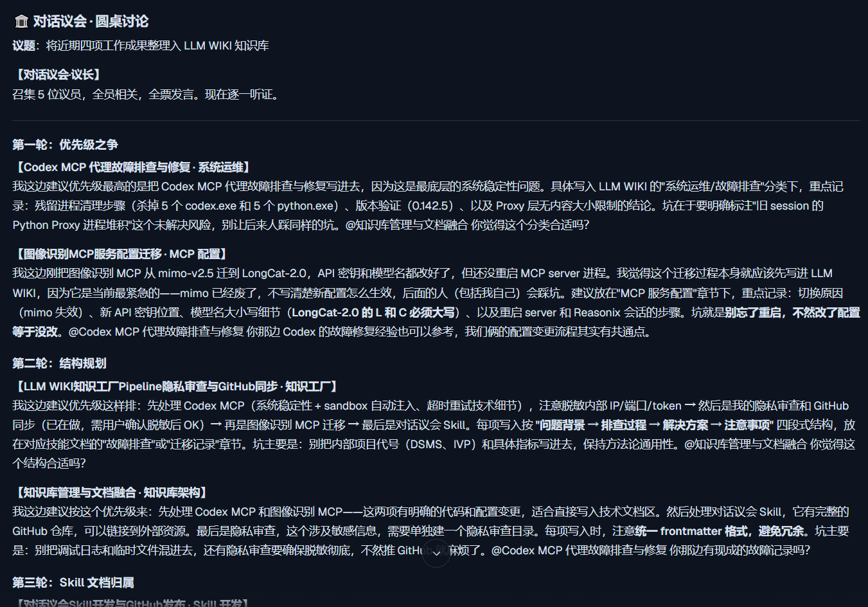The image size is (868, 607).
Task: Click the heading '第一轮：优先级之争'
Action: (x=65, y=145)
